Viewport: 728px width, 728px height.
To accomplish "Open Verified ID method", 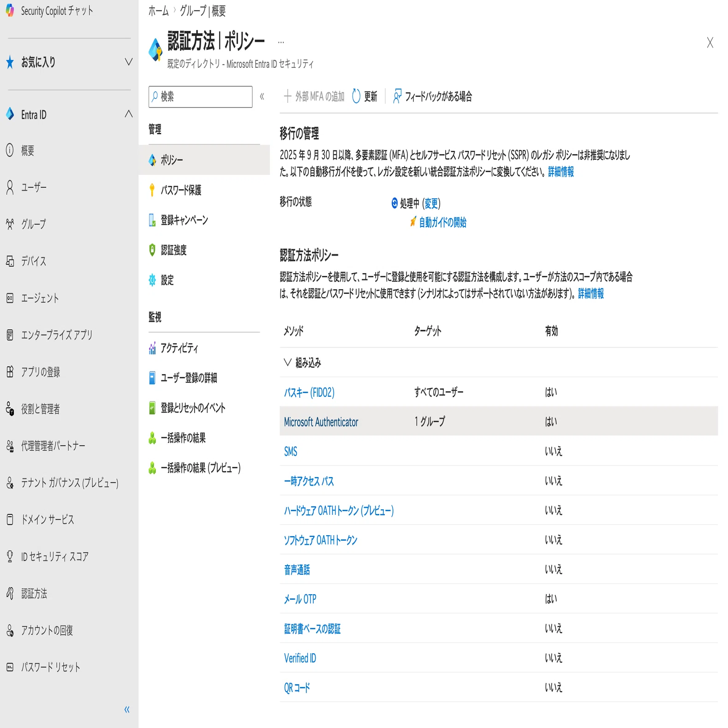I will click(300, 658).
